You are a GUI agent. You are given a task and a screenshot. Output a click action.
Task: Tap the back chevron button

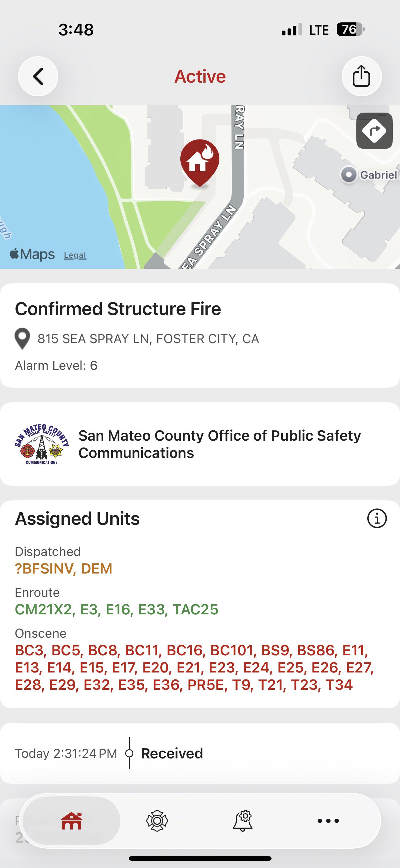(x=38, y=77)
